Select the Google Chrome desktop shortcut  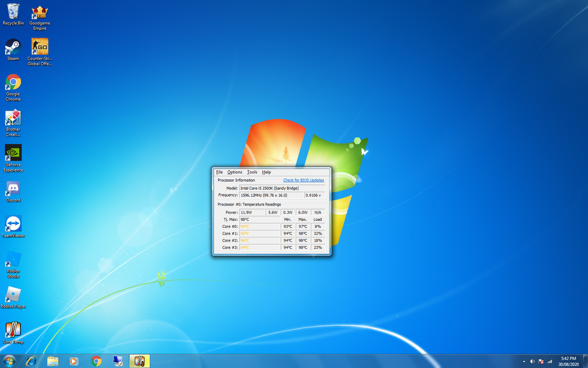tap(13, 87)
